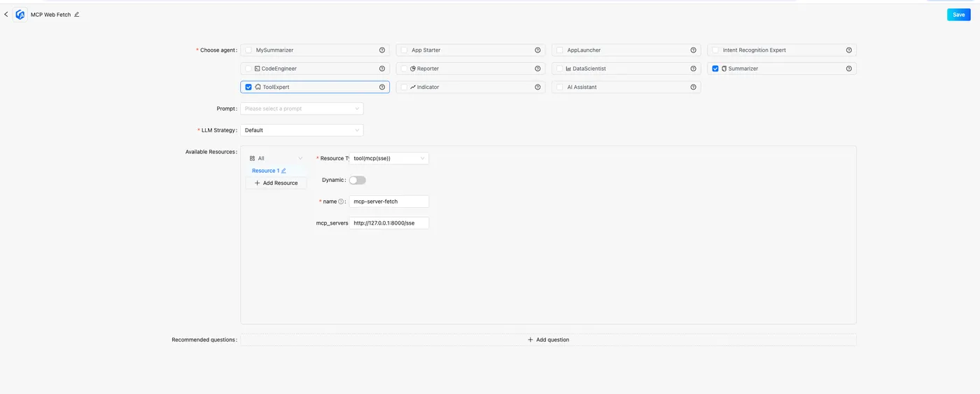
Task: Check the DataScientist agent checkbox
Action: [x=559, y=69]
